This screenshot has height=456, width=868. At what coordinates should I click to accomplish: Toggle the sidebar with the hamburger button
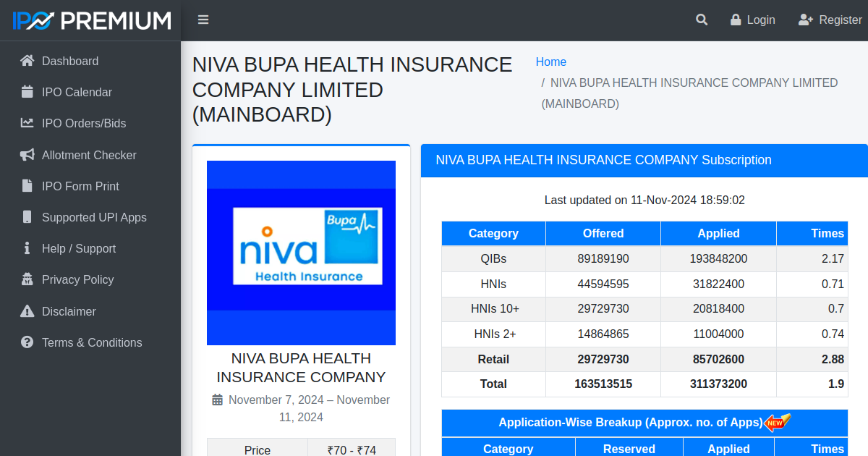(x=203, y=20)
